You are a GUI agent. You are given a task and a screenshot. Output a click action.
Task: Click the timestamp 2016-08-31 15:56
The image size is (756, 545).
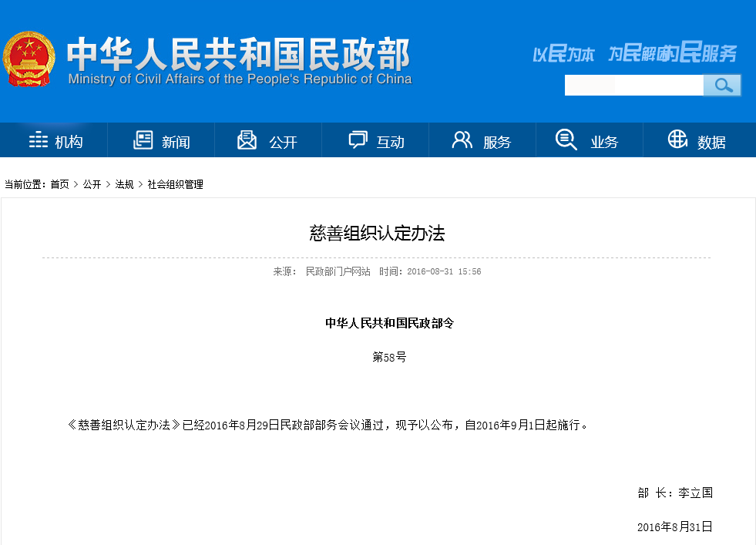(x=444, y=271)
